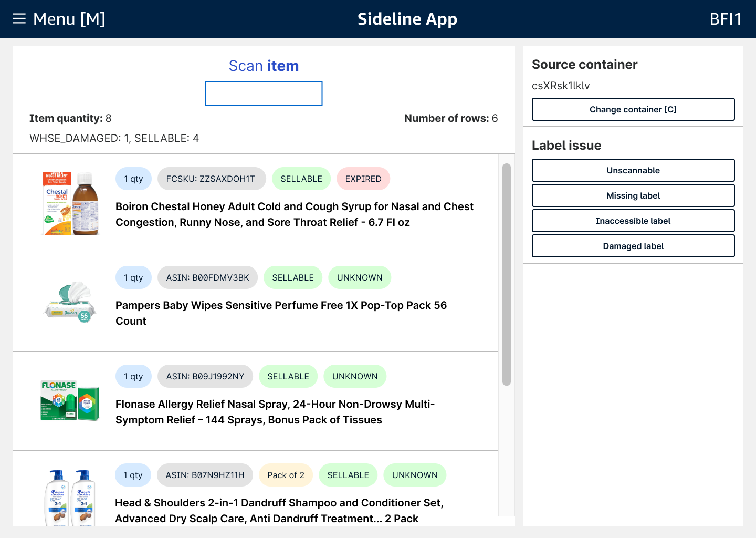The width and height of the screenshot is (756, 538).
Task: Select the Flonase Allergy Relief Nasal Spray title
Action: coord(275,412)
